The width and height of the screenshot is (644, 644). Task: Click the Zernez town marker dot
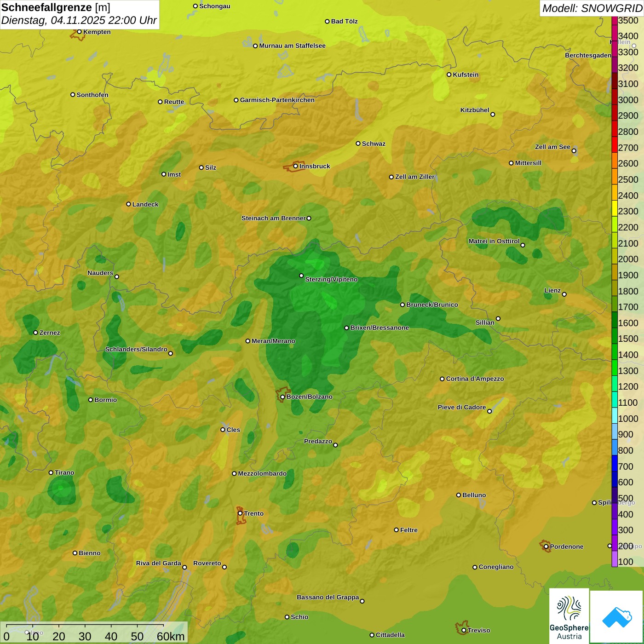[x=36, y=333]
